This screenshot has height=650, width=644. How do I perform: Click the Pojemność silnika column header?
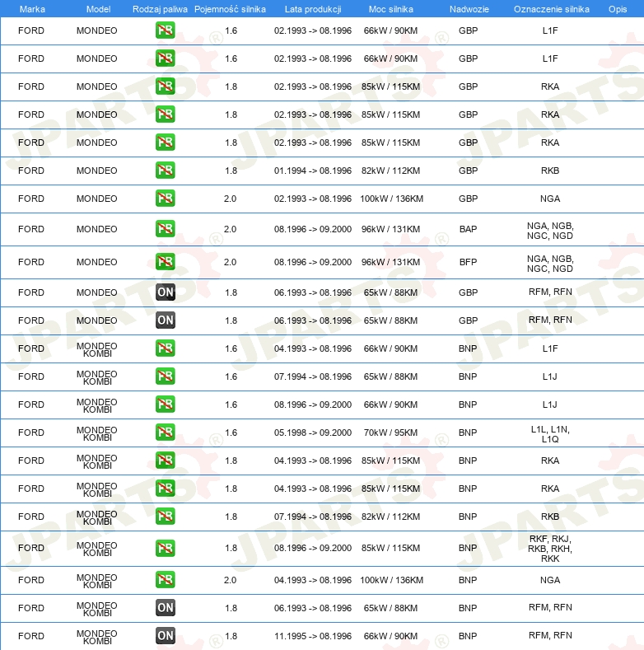pos(230,9)
